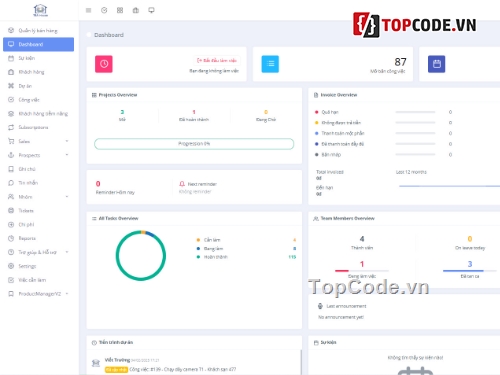Toggle the hamburger menu icon in top bar
This screenshot has width=500, height=375.
coord(88,10)
